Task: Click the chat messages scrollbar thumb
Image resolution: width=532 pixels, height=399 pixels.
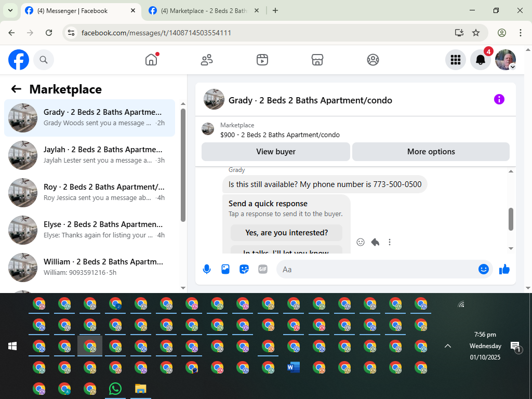Action: click(511, 219)
